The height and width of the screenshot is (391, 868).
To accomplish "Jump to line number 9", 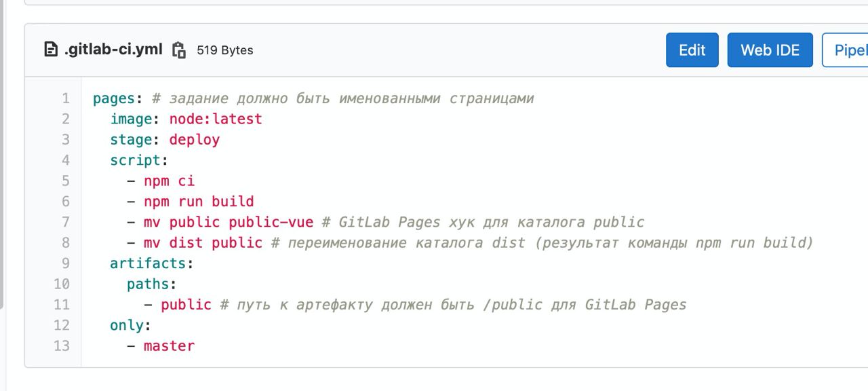I will pos(66,263).
